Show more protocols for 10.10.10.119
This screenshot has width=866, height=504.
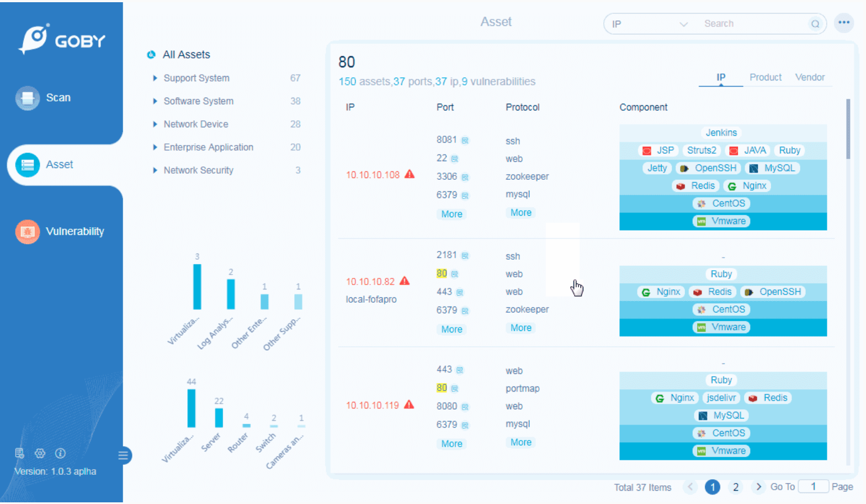[x=520, y=443]
